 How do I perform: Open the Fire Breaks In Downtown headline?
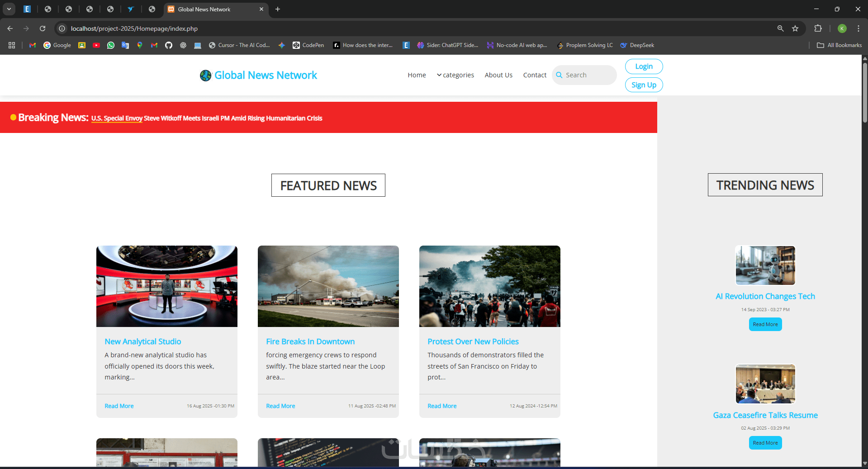pos(310,341)
